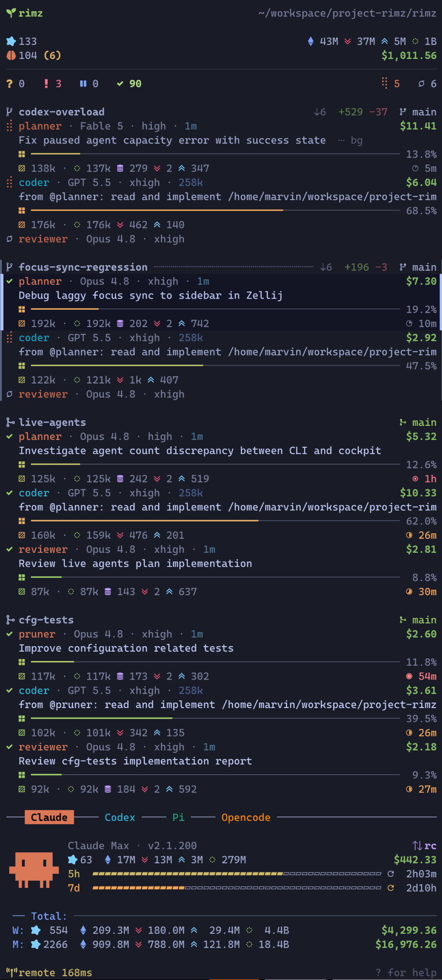Click the clock icon beside 10m
The height and width of the screenshot is (980, 442).
(x=409, y=324)
